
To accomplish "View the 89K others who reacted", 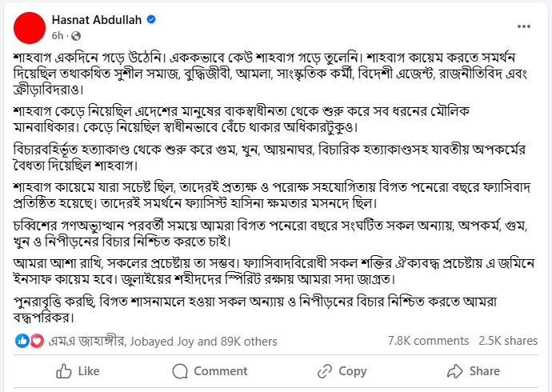I will click(249, 342).
